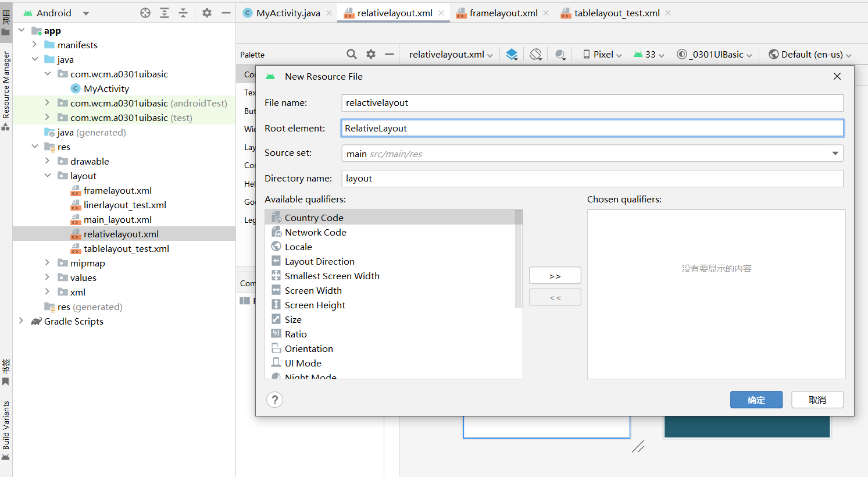This screenshot has width=868, height=477.
Task: Collapse the layout folder
Action: point(47,176)
